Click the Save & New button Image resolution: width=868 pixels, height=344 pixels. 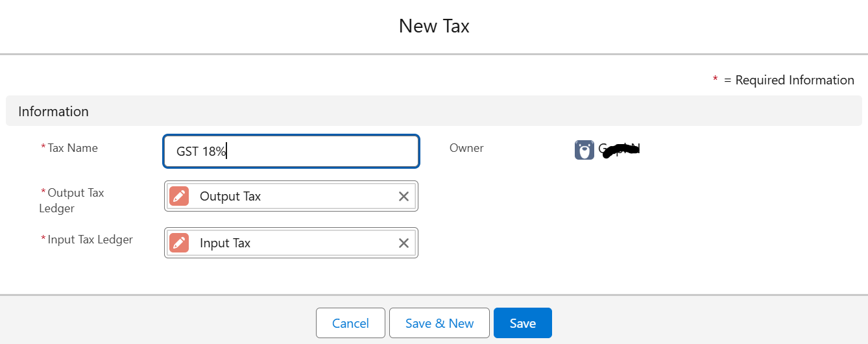coord(439,323)
